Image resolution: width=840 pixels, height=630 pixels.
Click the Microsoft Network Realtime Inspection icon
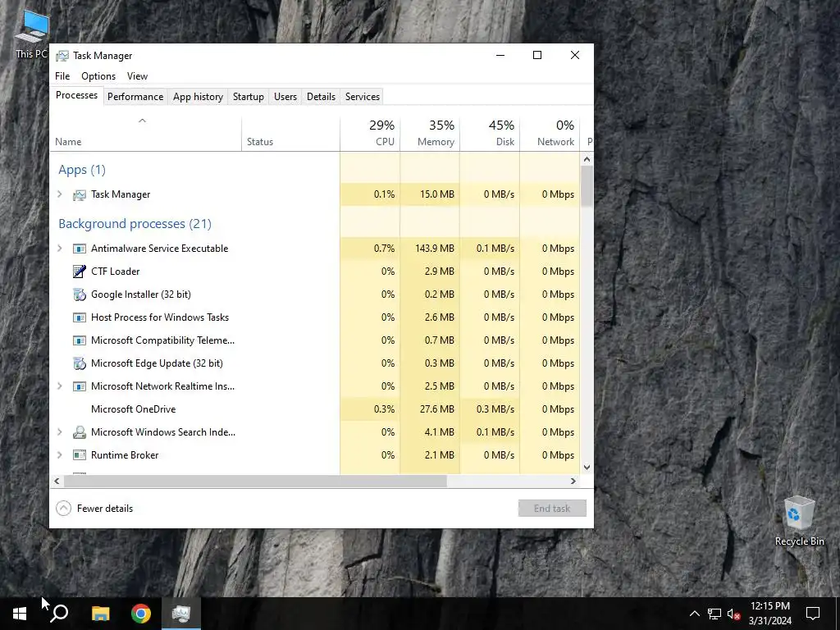[x=80, y=386]
